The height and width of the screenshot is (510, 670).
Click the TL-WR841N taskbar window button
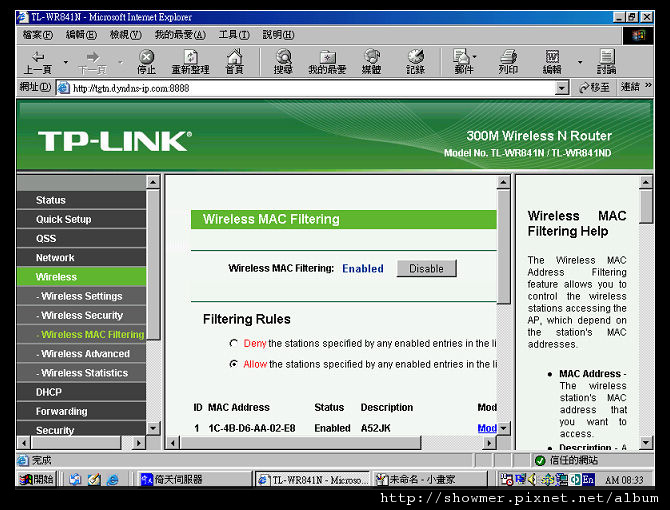click(313, 480)
